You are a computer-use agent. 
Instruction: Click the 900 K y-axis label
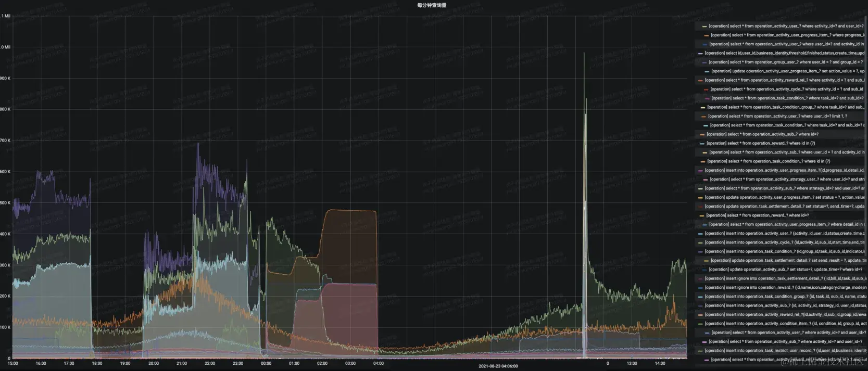tap(5, 78)
